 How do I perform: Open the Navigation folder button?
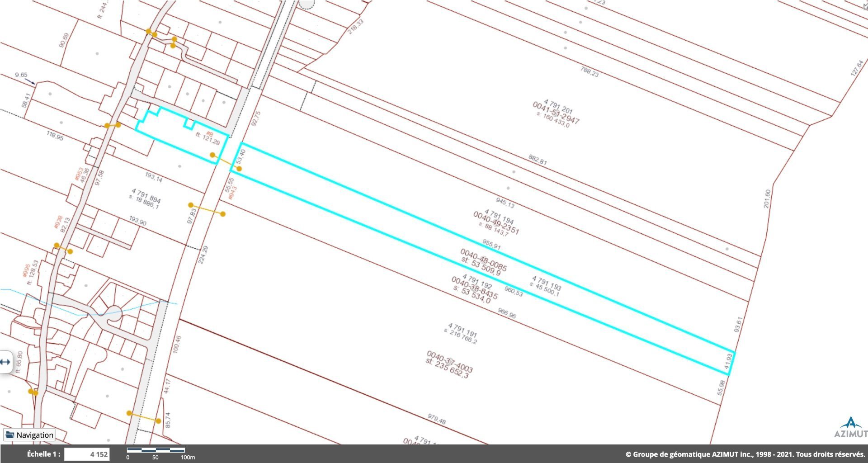coord(29,435)
